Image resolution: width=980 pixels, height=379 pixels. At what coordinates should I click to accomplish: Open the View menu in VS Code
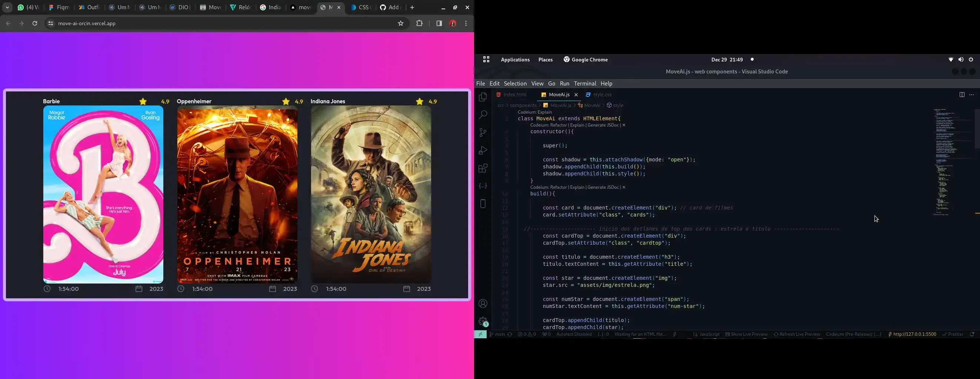pyautogui.click(x=537, y=84)
